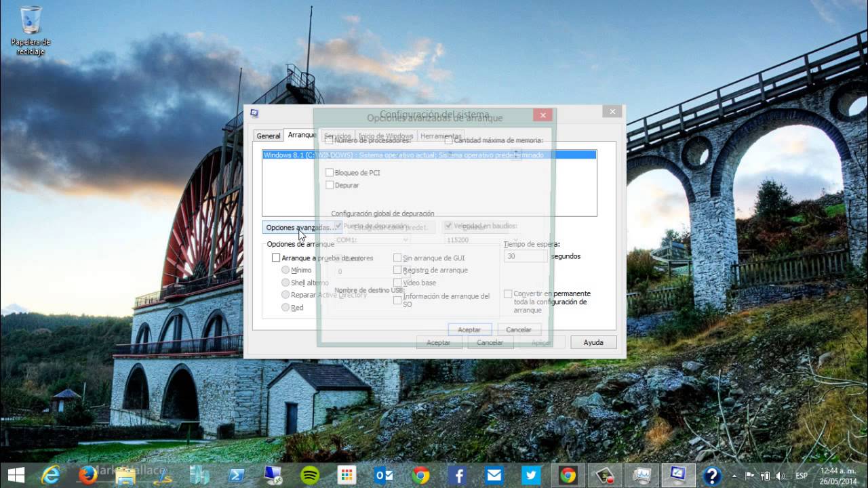
Task: Enable Arranque a prueba de errores
Action: pos(276,258)
